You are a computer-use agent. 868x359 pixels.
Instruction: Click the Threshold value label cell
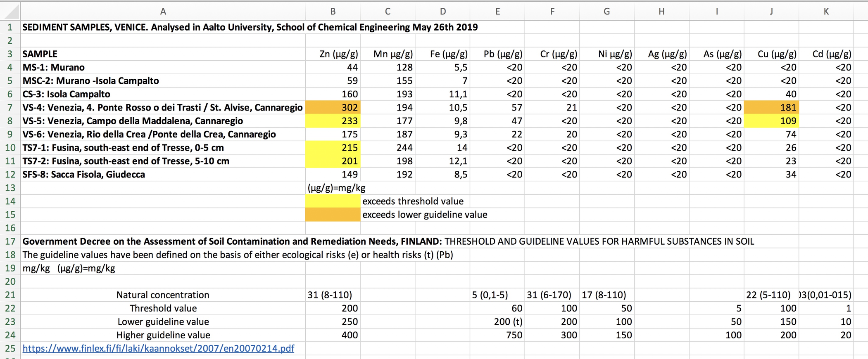coord(163,308)
